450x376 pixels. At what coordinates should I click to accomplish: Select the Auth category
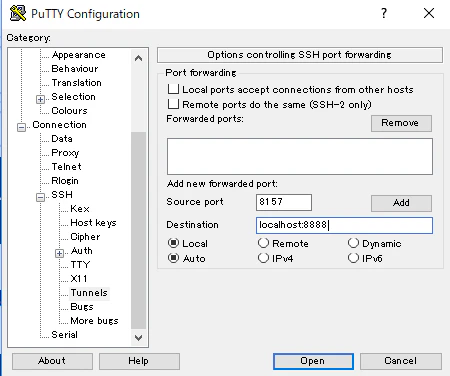(82, 251)
